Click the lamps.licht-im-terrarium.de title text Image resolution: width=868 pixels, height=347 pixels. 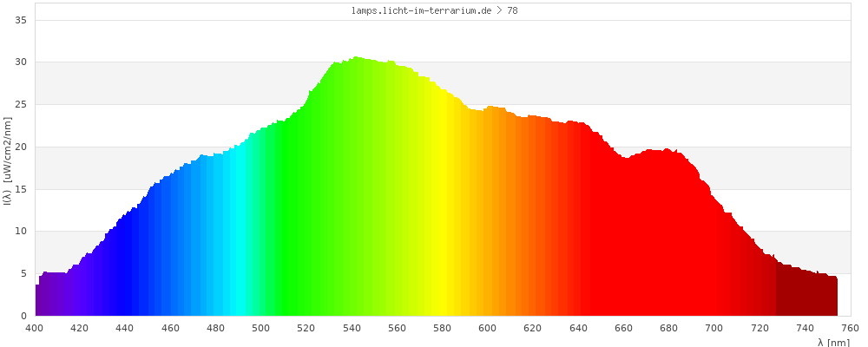click(435, 10)
